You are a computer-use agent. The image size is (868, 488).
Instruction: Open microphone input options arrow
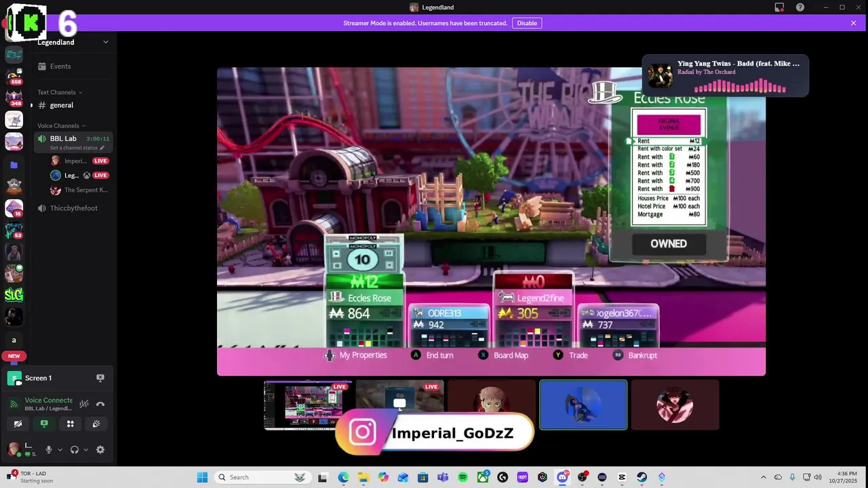(60, 450)
